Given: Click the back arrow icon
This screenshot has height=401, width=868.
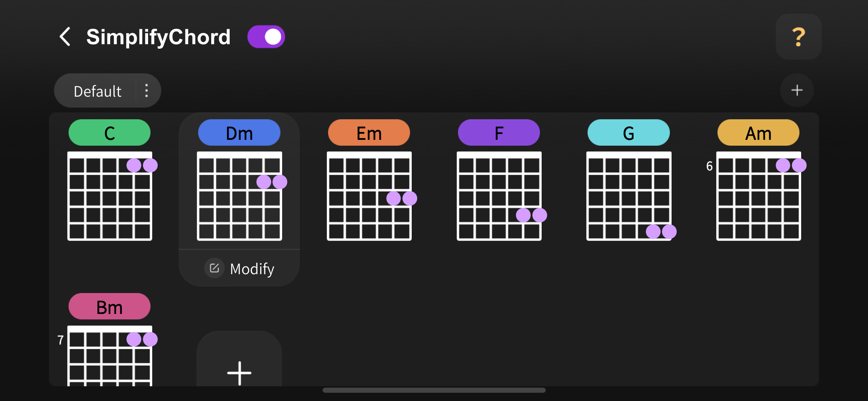Looking at the screenshot, I should (65, 37).
